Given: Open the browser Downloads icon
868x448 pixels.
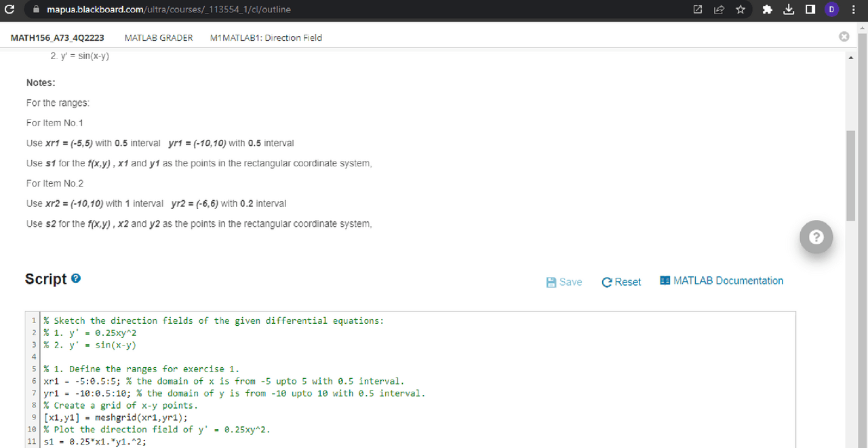Looking at the screenshot, I should coord(789,10).
